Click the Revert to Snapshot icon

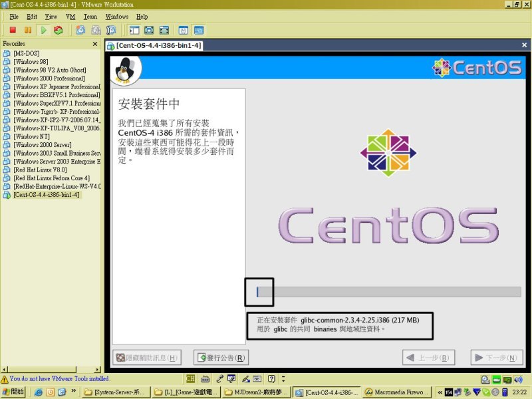tap(96, 30)
